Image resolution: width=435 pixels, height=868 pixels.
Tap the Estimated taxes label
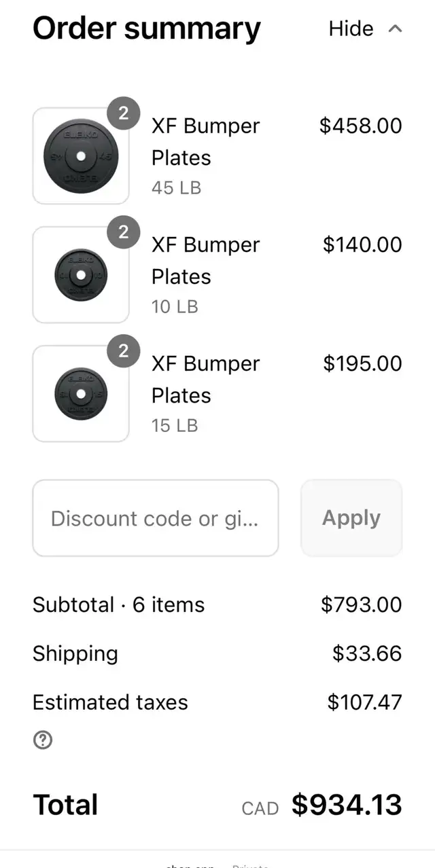tap(110, 702)
